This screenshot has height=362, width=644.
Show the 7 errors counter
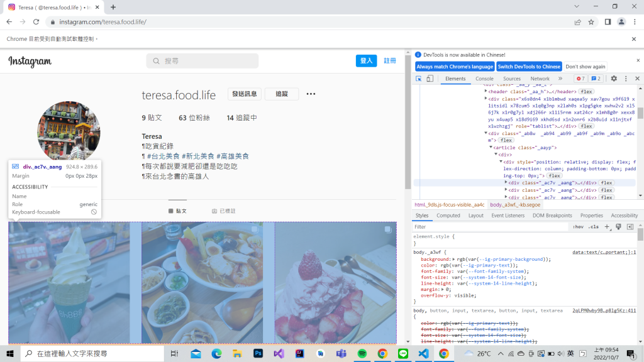click(580, 79)
